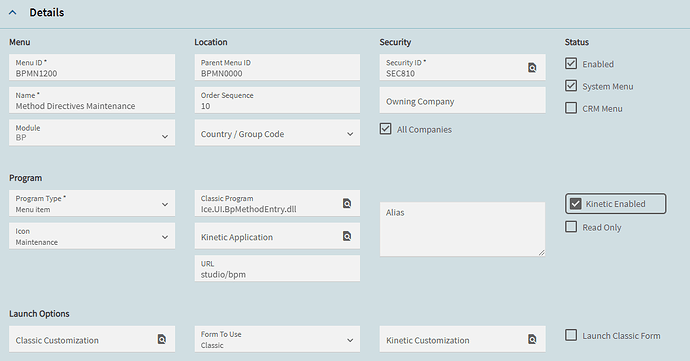Open the Module dropdown
The image size is (690, 361).
pos(92,133)
